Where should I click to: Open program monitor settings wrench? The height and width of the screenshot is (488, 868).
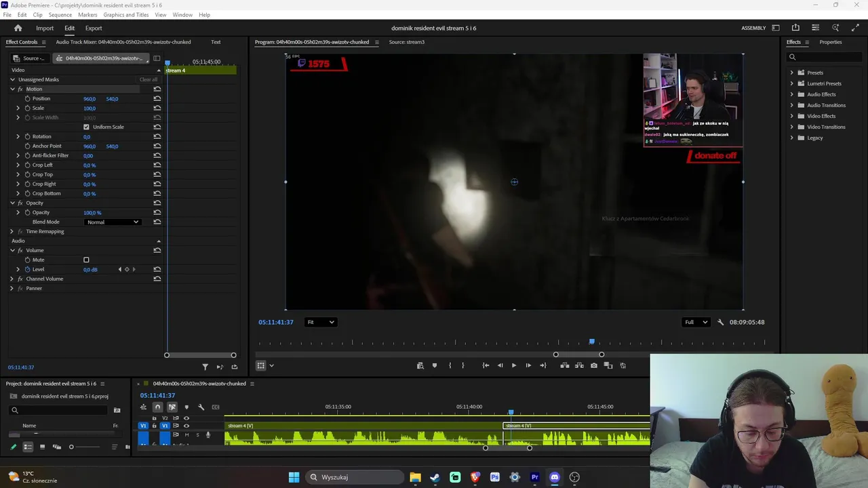pyautogui.click(x=720, y=322)
